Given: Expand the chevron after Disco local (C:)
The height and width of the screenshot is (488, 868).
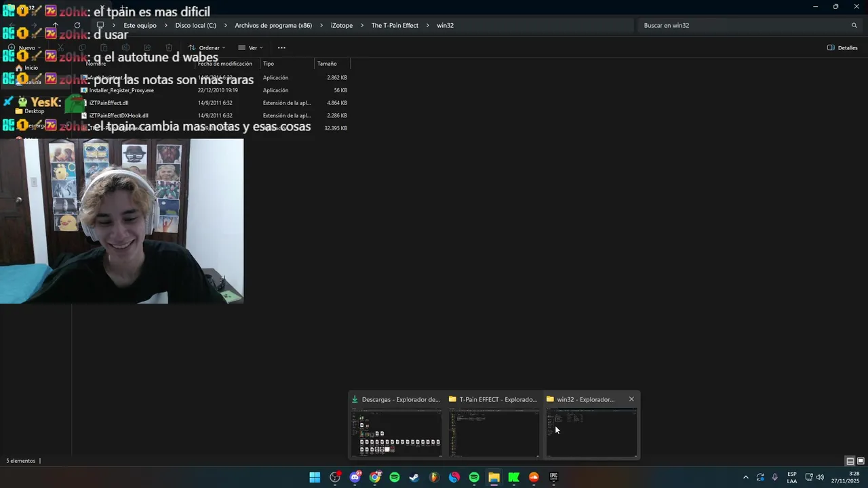Looking at the screenshot, I should click(x=226, y=25).
